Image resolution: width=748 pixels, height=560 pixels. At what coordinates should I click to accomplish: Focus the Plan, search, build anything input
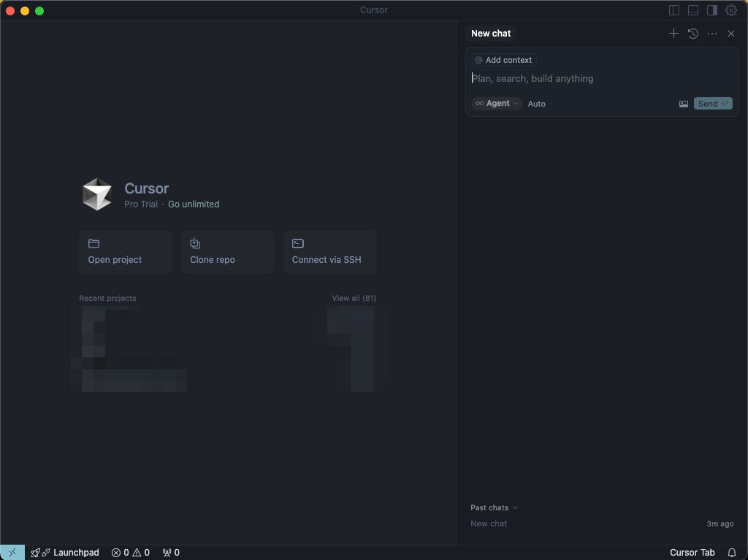(x=602, y=78)
